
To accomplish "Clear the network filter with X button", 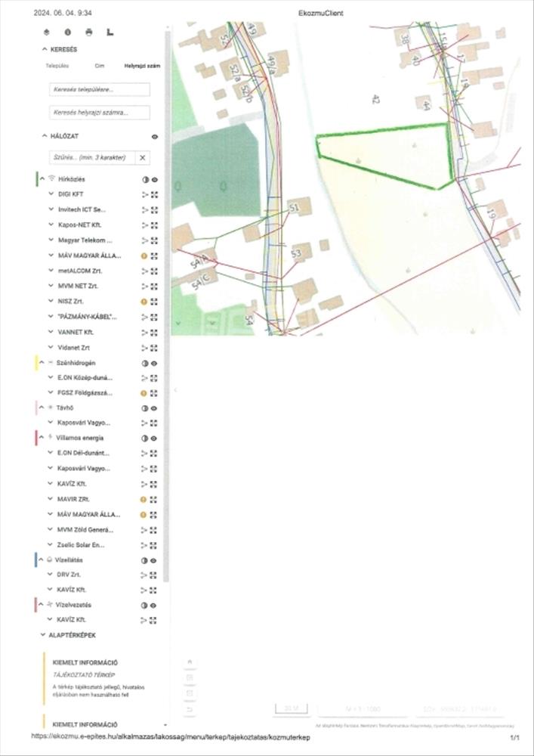I will 142,157.
